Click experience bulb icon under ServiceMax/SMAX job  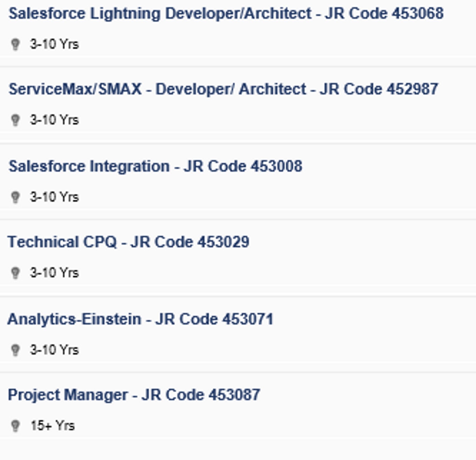(15, 120)
